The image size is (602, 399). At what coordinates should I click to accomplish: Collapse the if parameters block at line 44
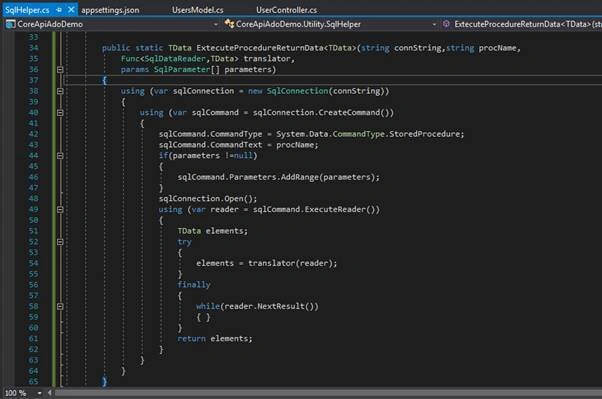60,156
